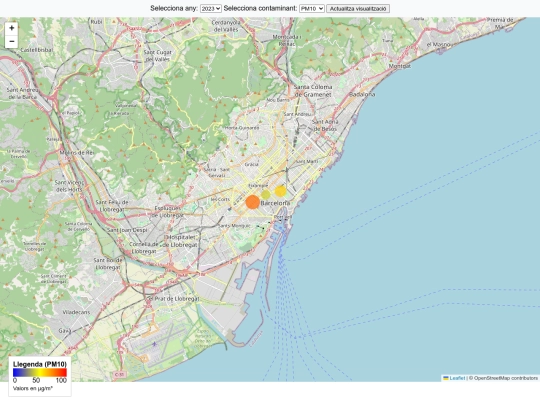This screenshot has width=540, height=405.
Task: Click the Sant Boi de Llobregat label
Action: pyautogui.click(x=108, y=263)
